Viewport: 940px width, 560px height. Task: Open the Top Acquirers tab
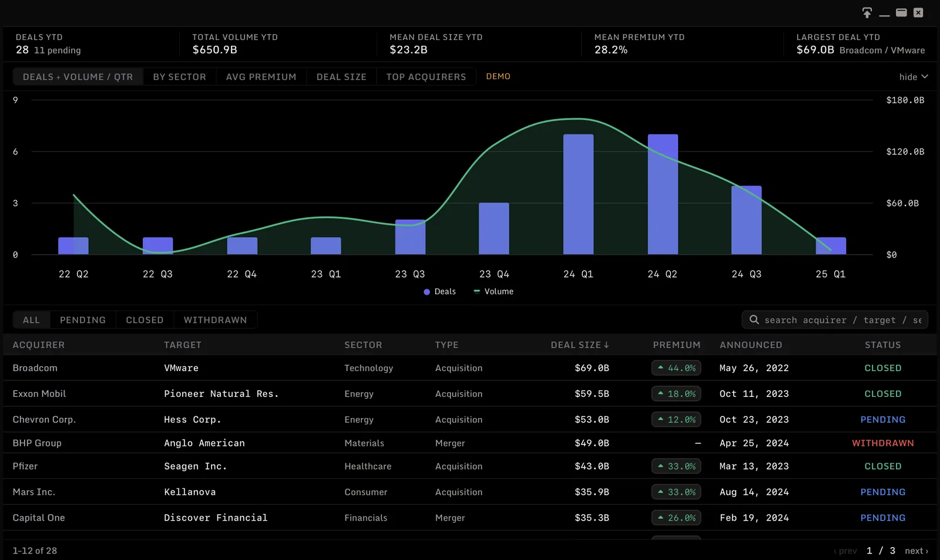coord(426,77)
